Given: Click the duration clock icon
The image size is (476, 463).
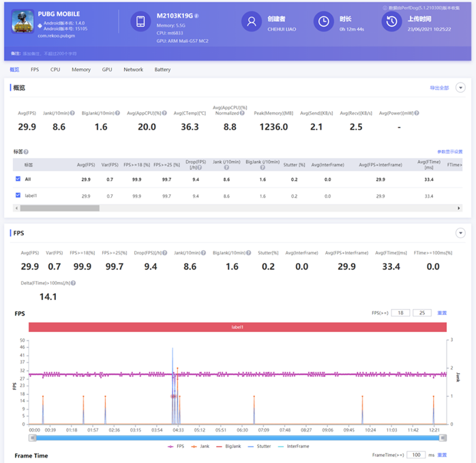Looking at the screenshot, I should pos(323,22).
